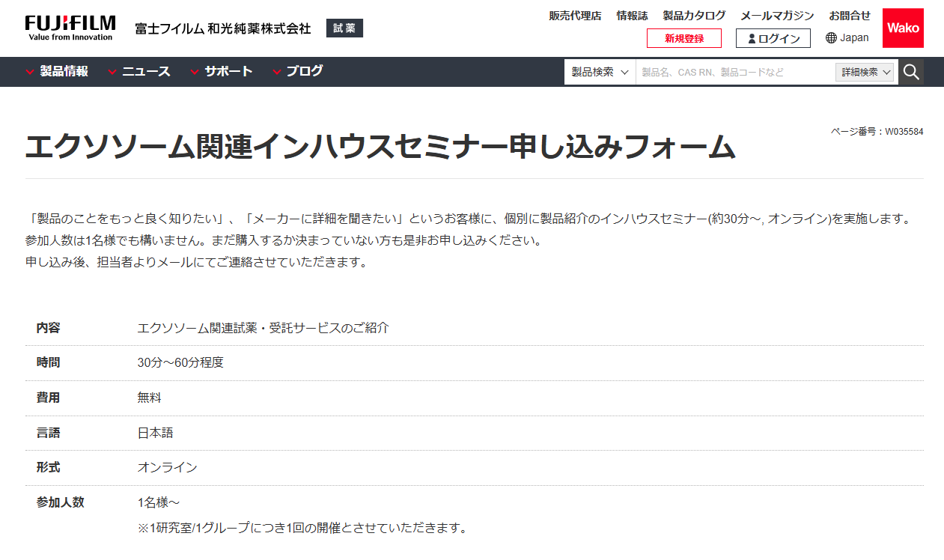Click the seminar application form heading

tap(380, 147)
